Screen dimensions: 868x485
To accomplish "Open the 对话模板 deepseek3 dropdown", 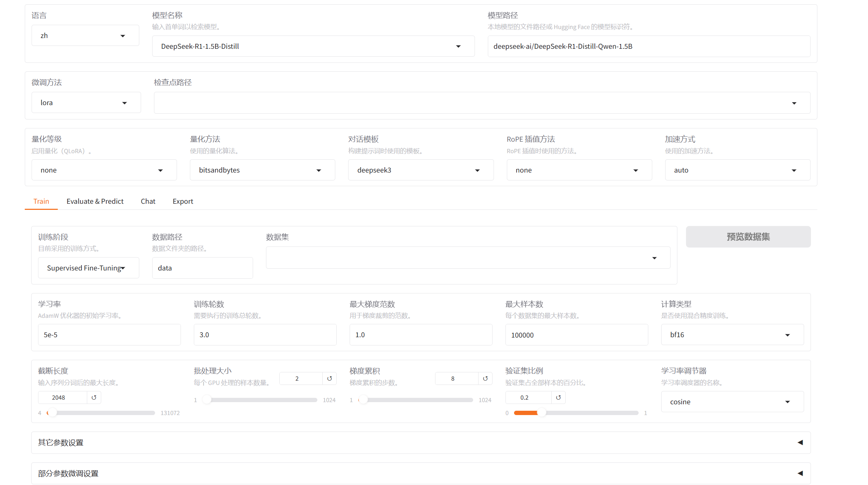I will tap(420, 170).
